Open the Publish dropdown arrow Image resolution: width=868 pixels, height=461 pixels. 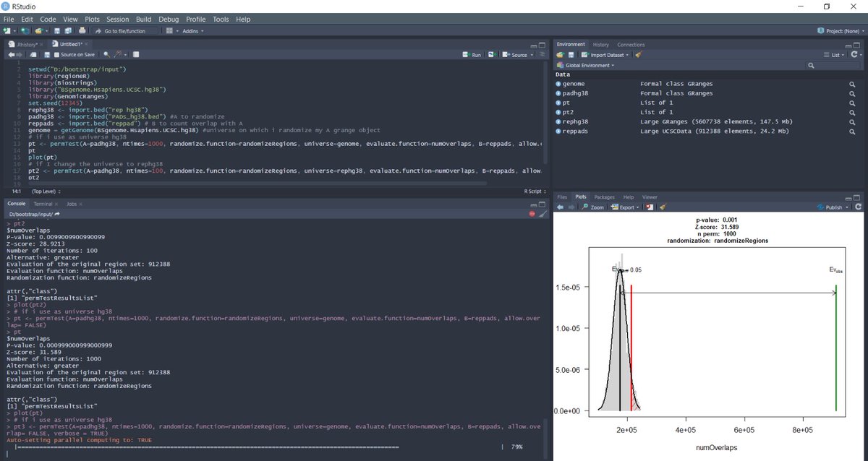[x=848, y=207]
